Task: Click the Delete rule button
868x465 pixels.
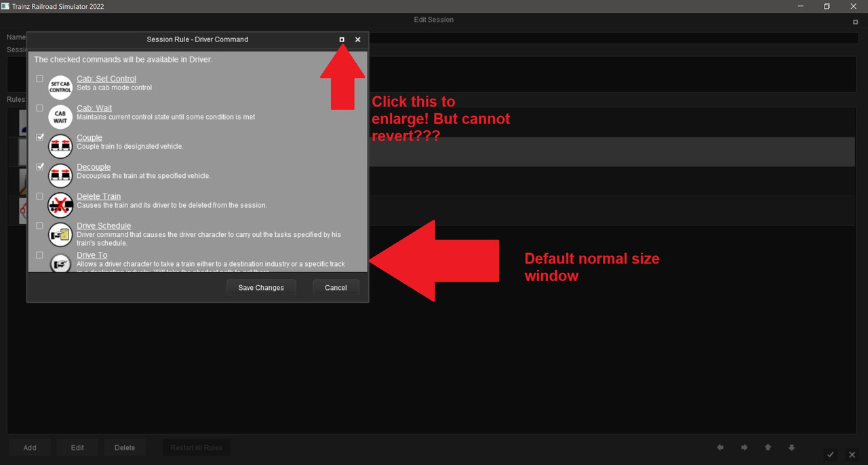Action: click(125, 447)
